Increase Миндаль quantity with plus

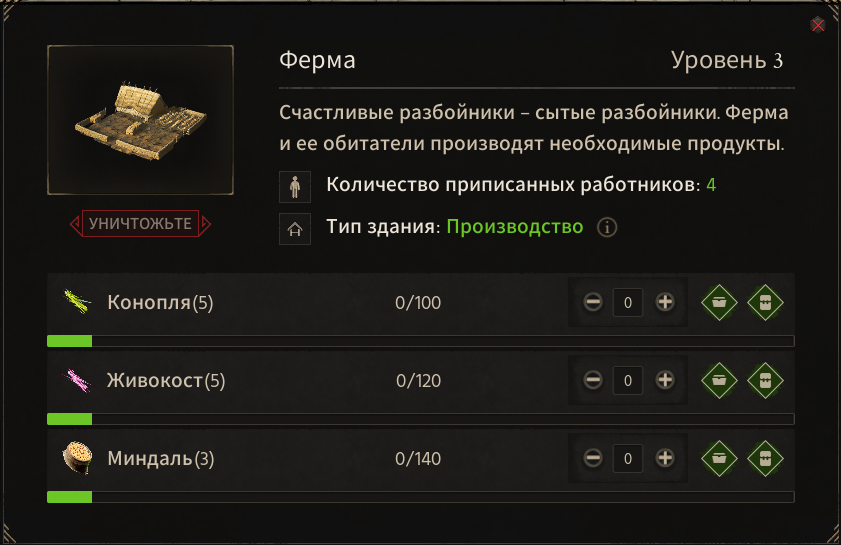click(x=665, y=458)
